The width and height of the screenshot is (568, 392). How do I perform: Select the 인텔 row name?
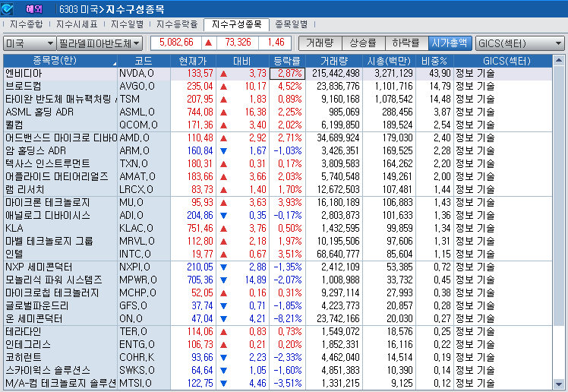[x=14, y=254]
